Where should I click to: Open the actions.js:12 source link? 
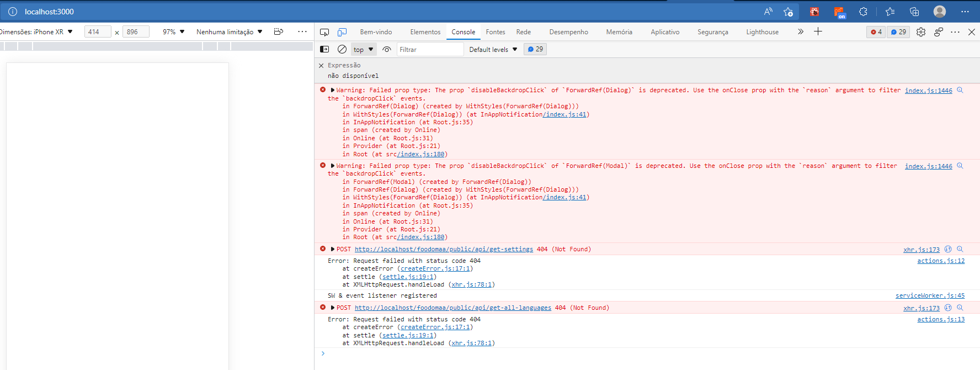[x=941, y=261]
